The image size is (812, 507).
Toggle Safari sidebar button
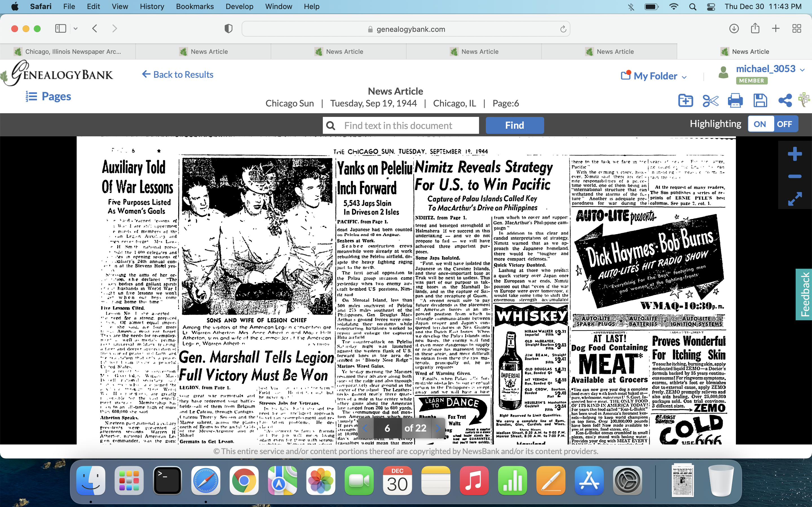[x=61, y=28]
